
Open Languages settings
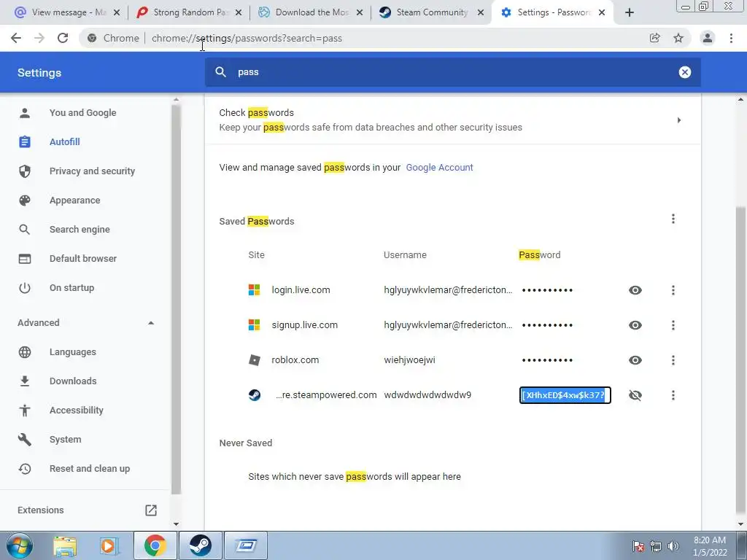click(x=73, y=352)
